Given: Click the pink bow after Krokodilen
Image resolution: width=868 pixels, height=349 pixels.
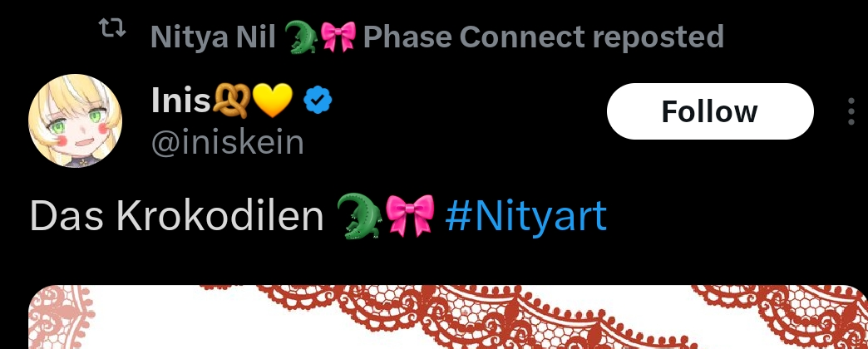Looking at the screenshot, I should [x=410, y=216].
